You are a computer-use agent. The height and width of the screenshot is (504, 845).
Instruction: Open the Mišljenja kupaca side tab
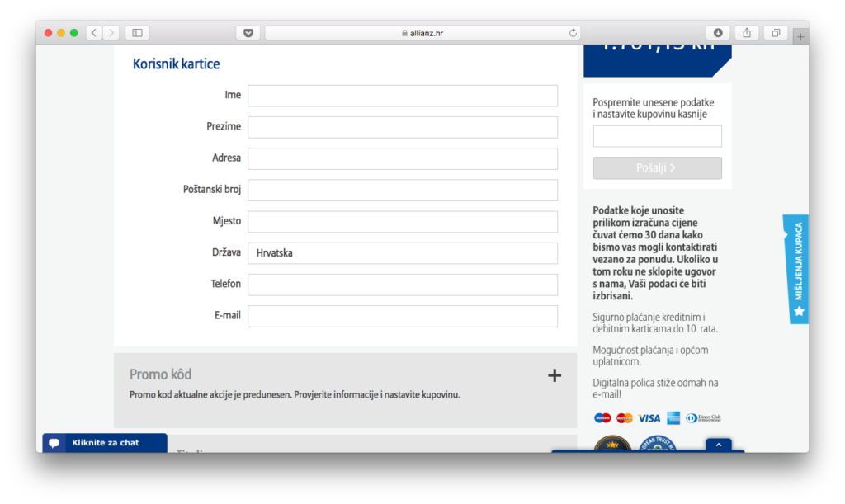(x=797, y=269)
